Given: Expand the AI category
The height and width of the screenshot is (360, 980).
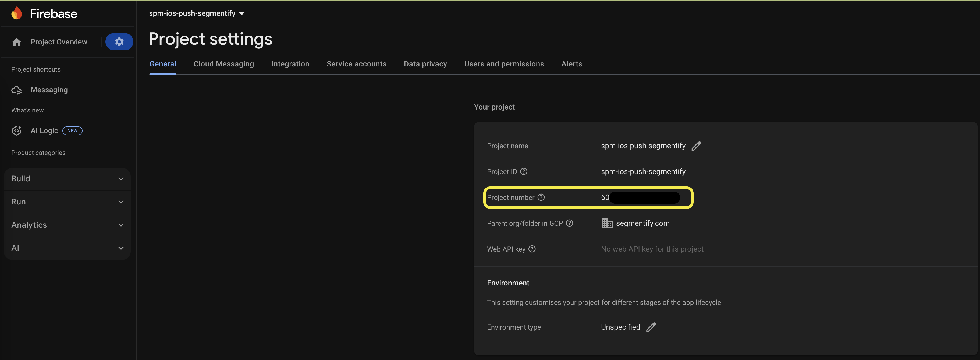Looking at the screenshot, I should pyautogui.click(x=67, y=249).
